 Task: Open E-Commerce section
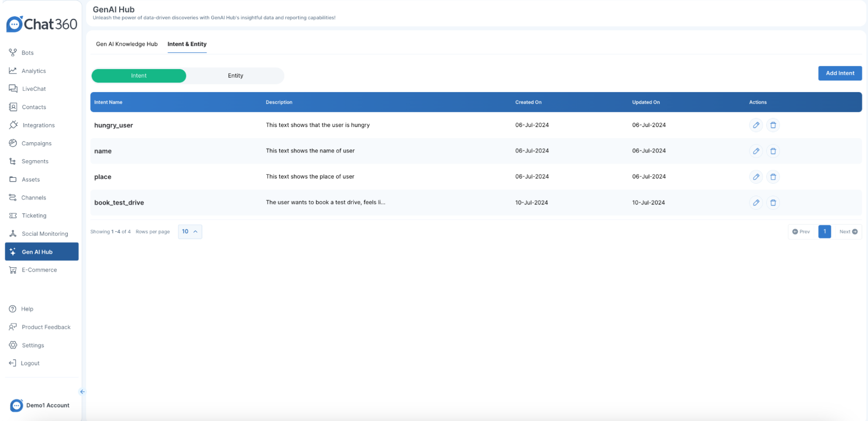(x=39, y=270)
